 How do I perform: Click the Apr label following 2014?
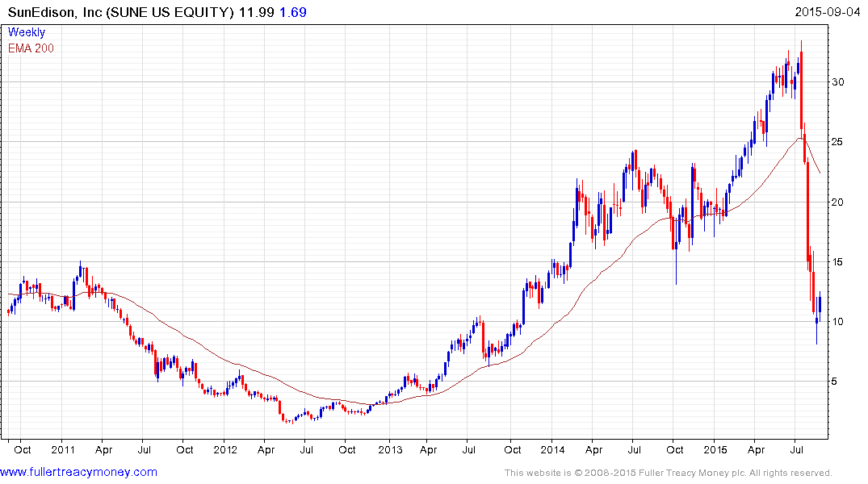[593, 449]
